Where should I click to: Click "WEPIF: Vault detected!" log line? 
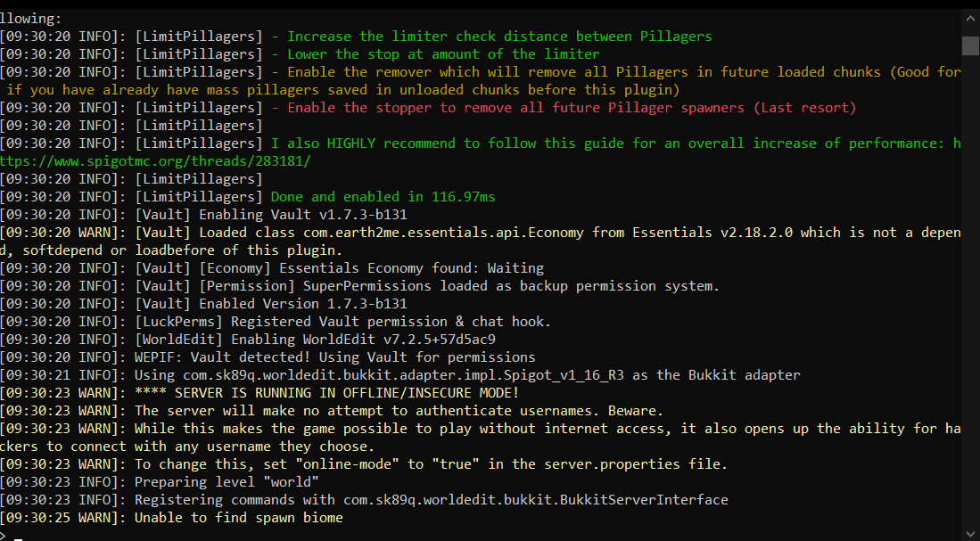click(x=334, y=357)
